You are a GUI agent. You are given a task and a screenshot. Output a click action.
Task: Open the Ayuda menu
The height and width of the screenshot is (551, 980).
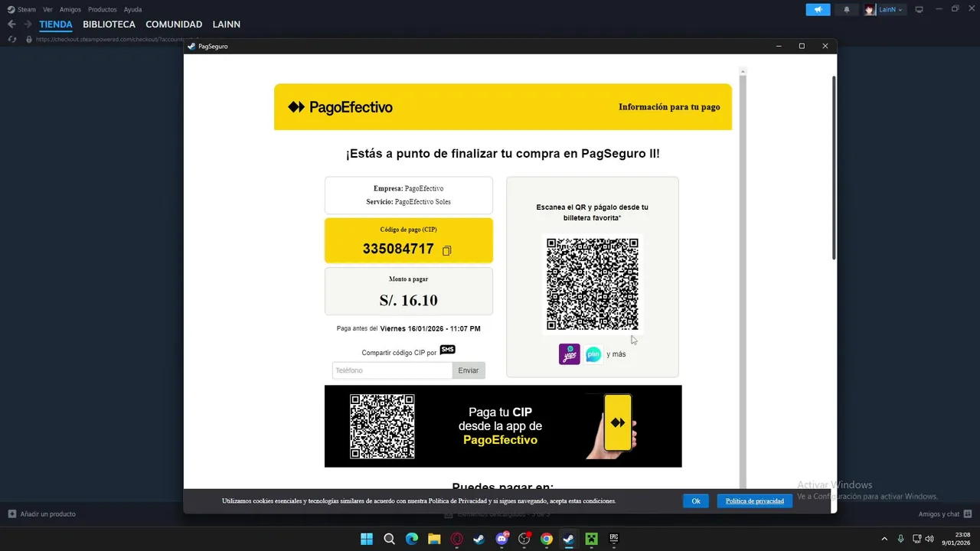[x=132, y=9]
